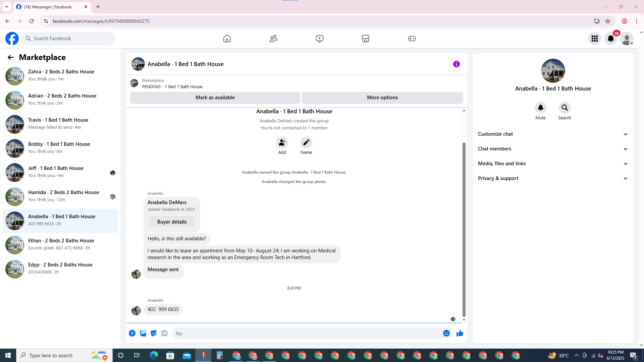
Task: Expand Customize chat section
Action: (553, 134)
